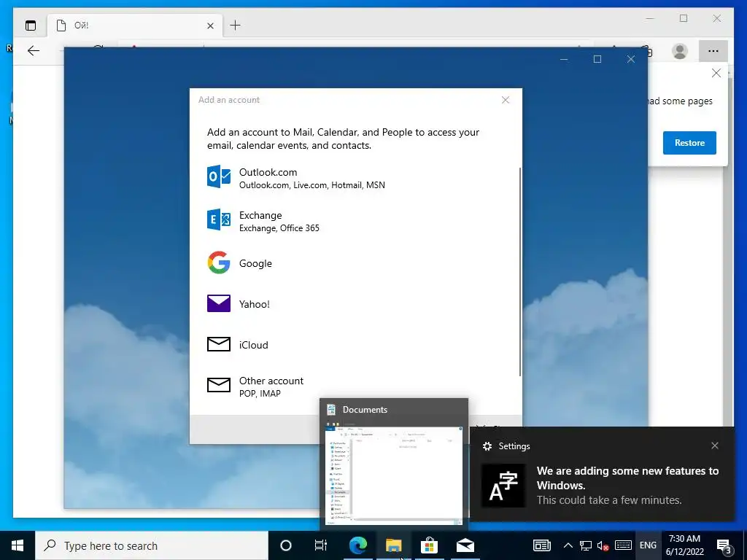Open the touch keyboard tray icon
Image resolution: width=747 pixels, height=560 pixels.
tap(623, 545)
